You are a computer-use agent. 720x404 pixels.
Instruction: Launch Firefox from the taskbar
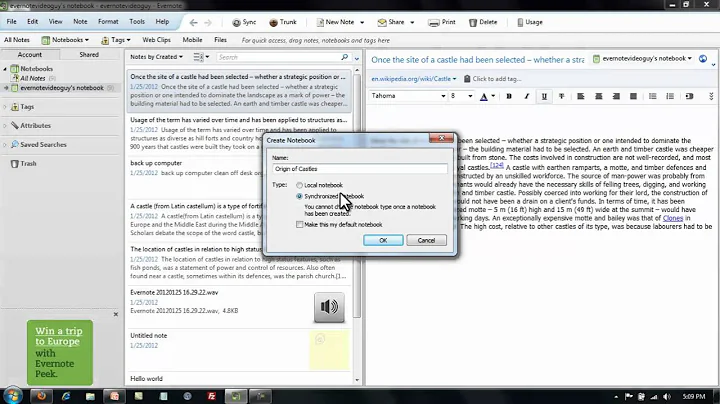[x=41, y=396]
